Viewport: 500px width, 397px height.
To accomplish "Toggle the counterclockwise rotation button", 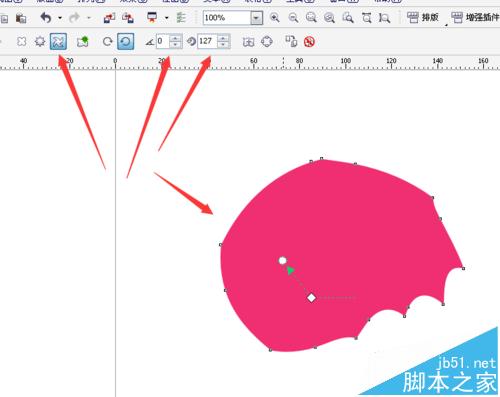I will (x=126, y=42).
